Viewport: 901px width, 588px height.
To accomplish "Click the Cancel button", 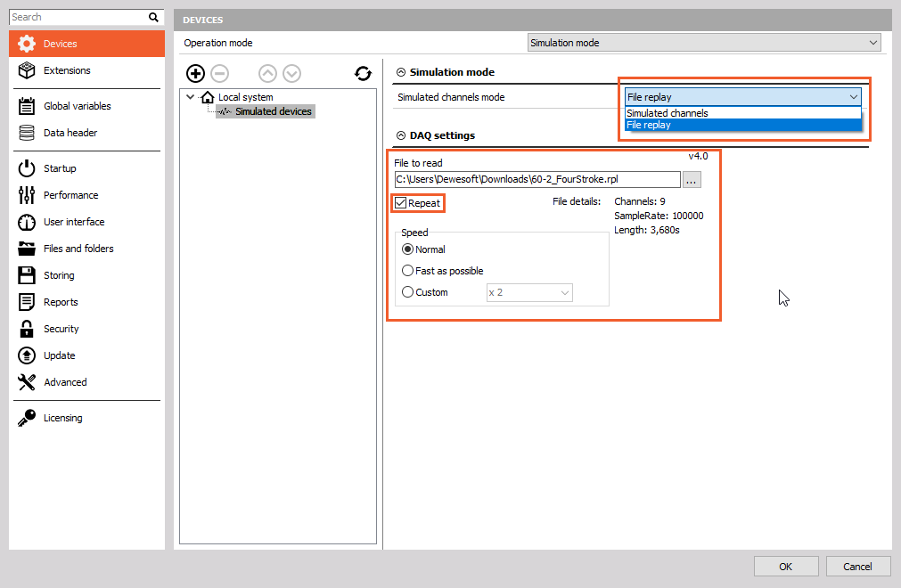I will [858, 567].
